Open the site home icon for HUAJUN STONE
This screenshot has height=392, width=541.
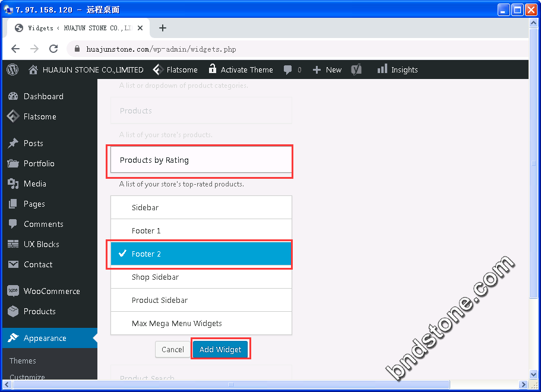(x=33, y=69)
